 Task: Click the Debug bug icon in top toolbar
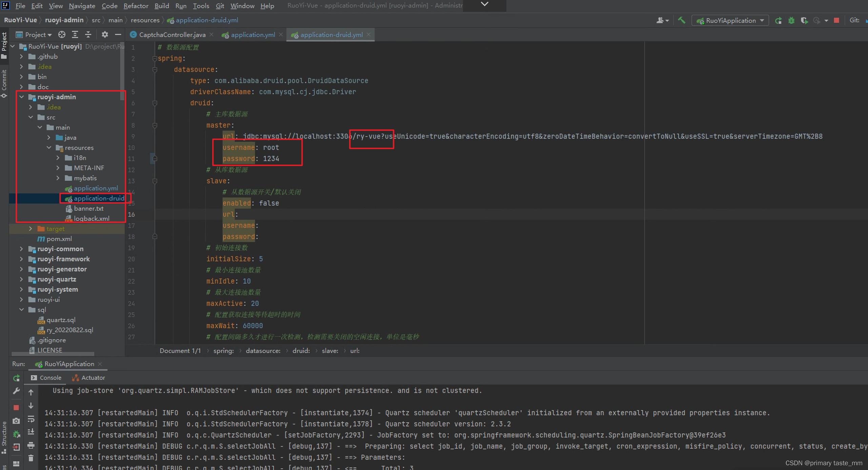[x=791, y=20]
